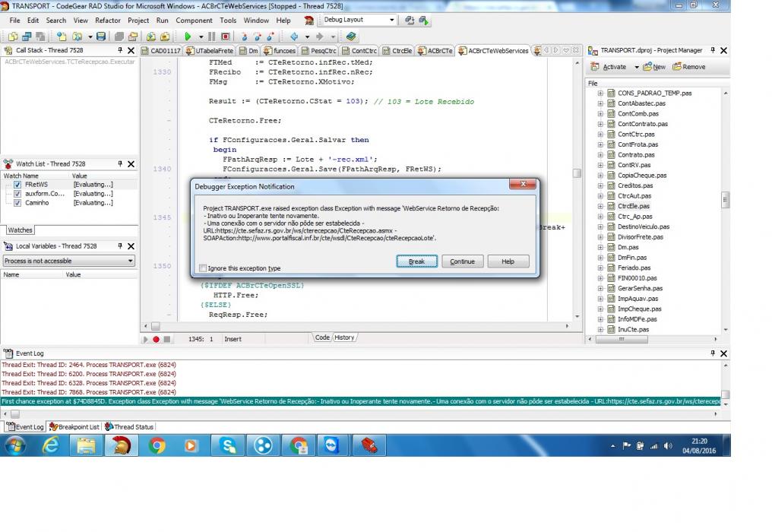The width and height of the screenshot is (772, 532).
Task: Click the Set Debug Desktop icon
Action: pos(424,21)
